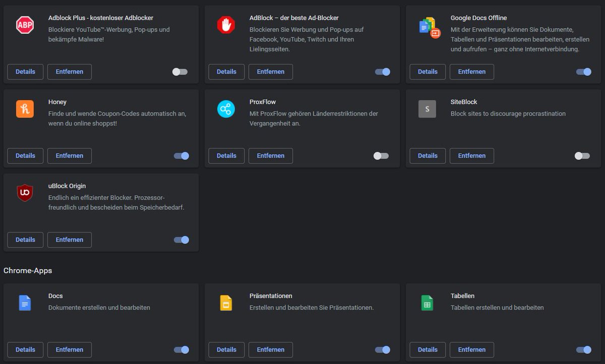The height and width of the screenshot is (364, 605).
Task: Click the uBlock Origin shield icon
Action: pos(25,193)
